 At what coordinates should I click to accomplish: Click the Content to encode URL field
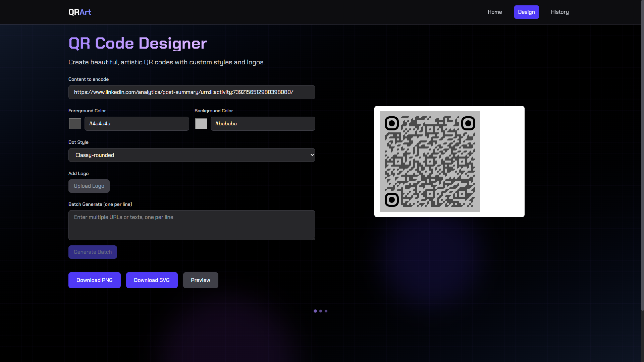[x=192, y=92]
